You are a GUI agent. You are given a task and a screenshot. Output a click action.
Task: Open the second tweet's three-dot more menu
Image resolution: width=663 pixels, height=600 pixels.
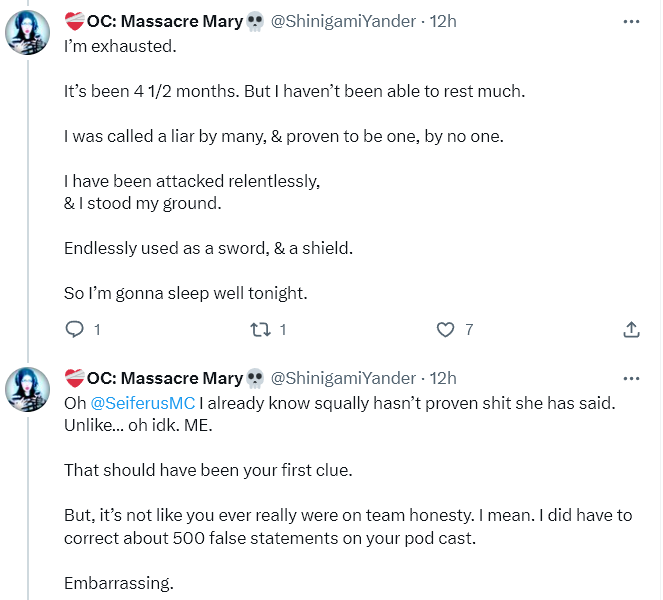point(631,378)
